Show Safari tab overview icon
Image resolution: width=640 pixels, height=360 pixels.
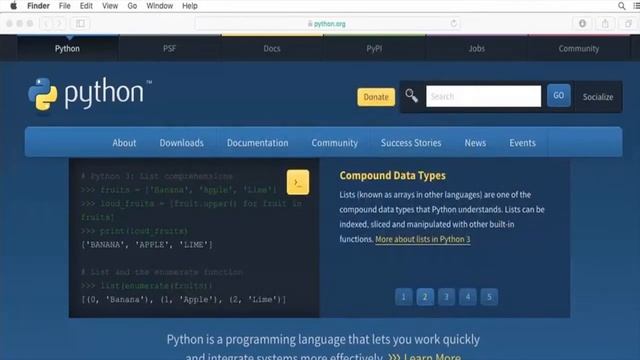click(629, 24)
